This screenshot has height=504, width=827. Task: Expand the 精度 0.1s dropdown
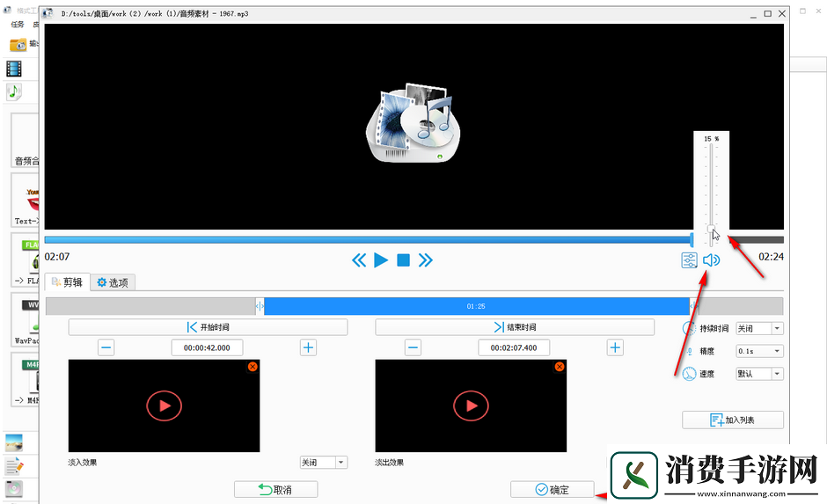click(x=759, y=351)
